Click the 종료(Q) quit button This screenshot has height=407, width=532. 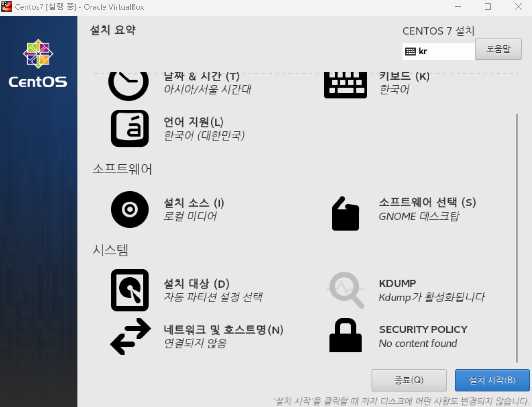[409, 380]
